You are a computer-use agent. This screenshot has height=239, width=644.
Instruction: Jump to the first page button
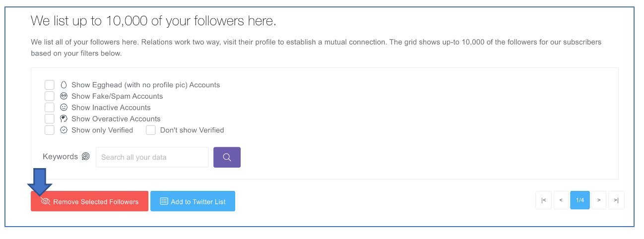[x=544, y=200]
